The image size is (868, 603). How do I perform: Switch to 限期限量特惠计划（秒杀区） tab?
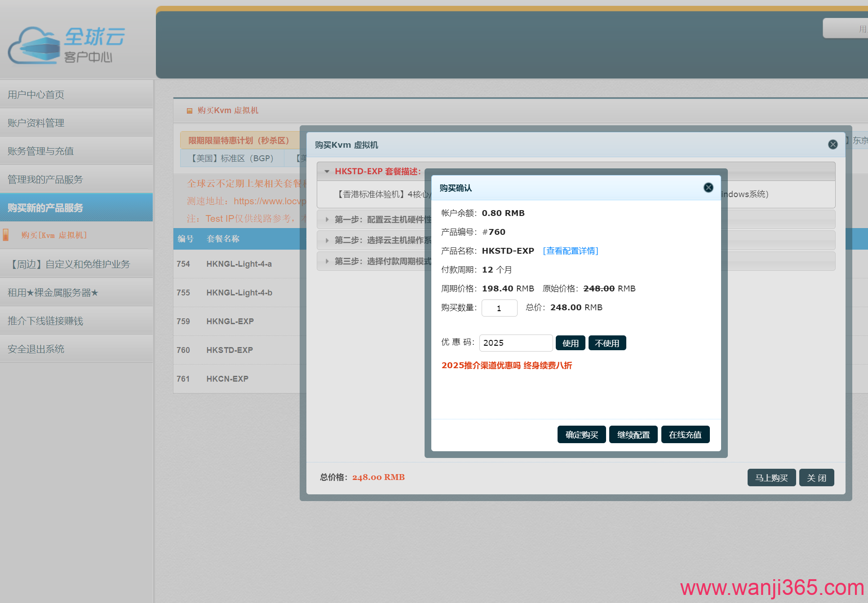(239, 140)
